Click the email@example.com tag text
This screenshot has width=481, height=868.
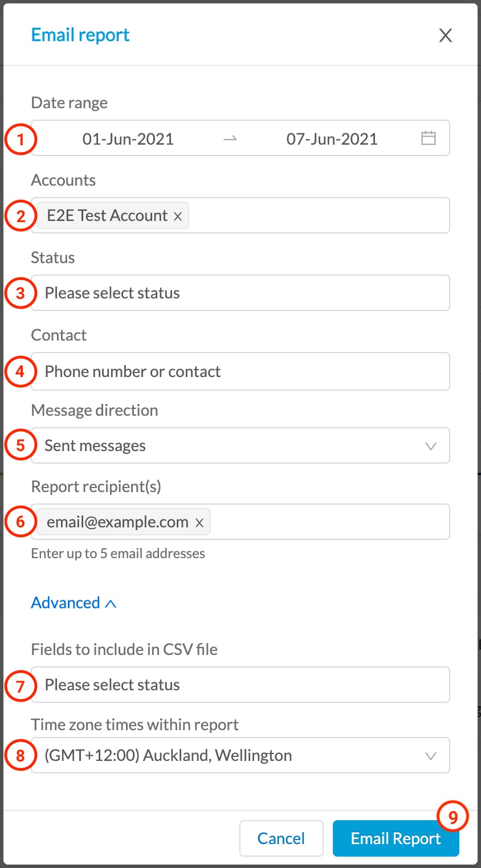click(117, 522)
